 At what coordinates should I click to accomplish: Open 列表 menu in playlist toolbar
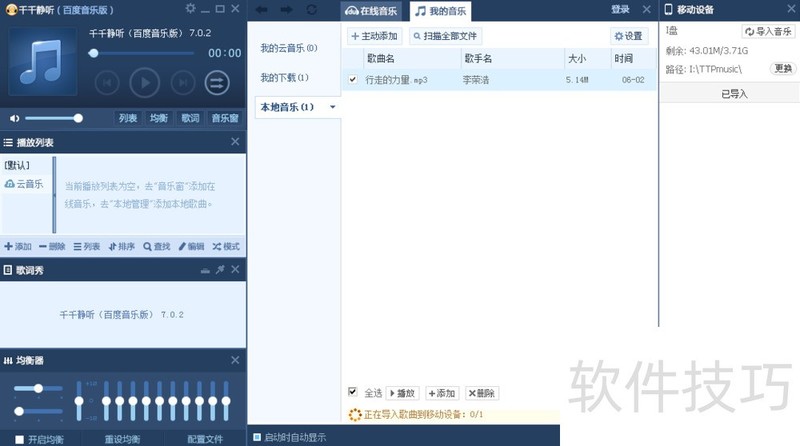point(87,246)
